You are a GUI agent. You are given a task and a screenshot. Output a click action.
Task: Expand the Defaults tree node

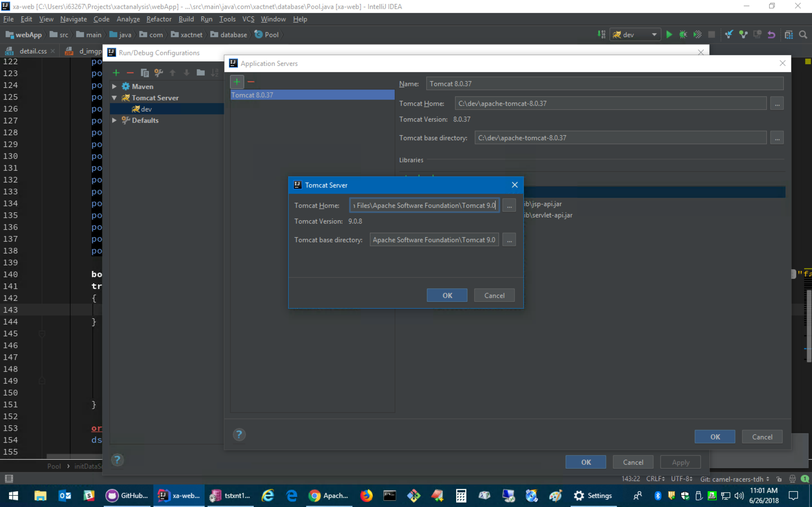point(114,120)
